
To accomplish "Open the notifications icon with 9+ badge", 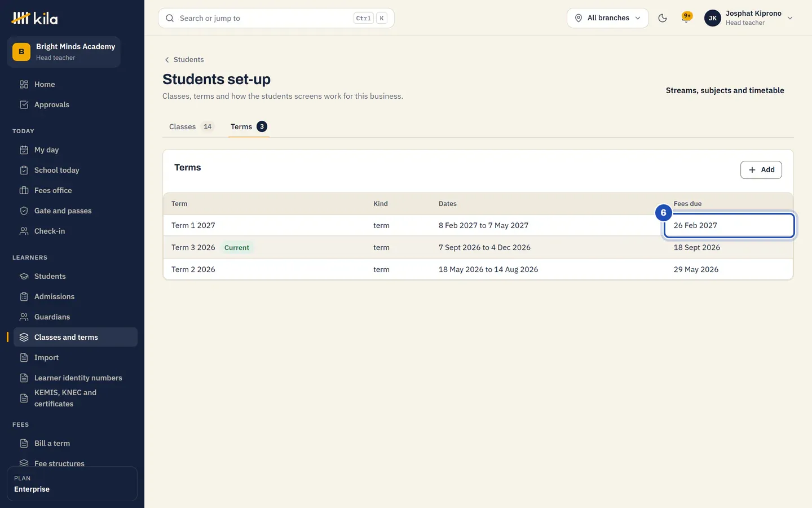I will pos(686,17).
